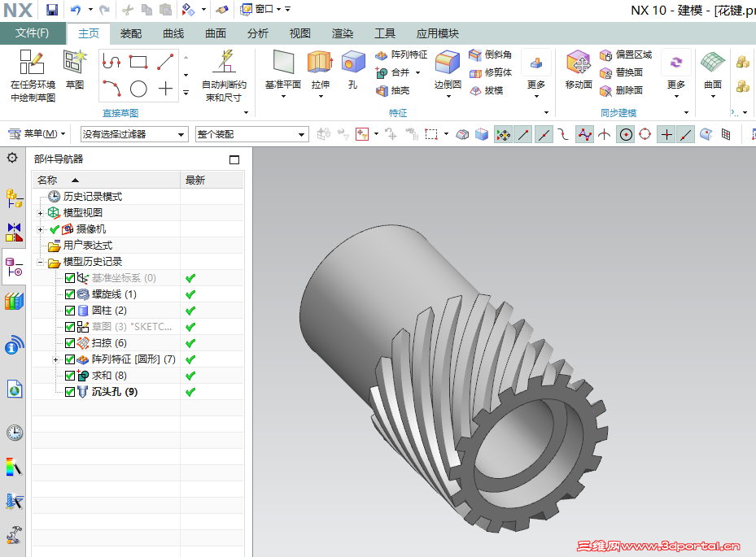The image size is (756, 557).
Task: Select the 草图 sketch tool
Action: click(75, 70)
